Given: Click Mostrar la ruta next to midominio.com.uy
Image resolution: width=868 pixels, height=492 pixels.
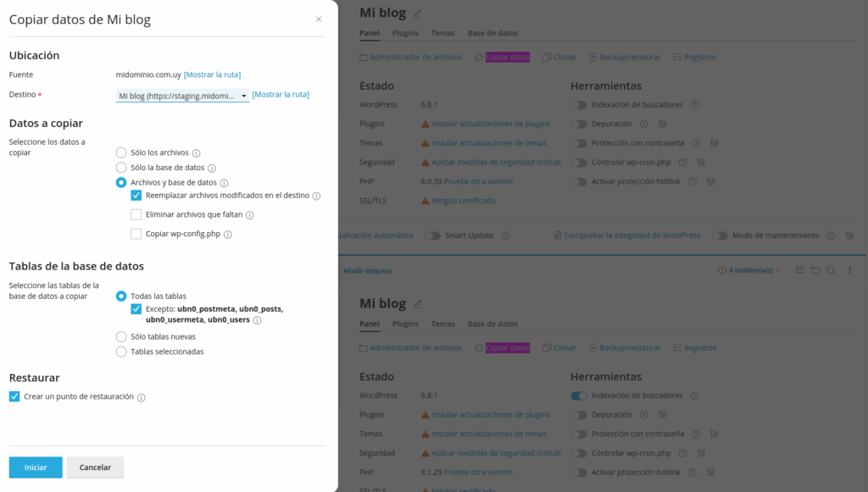Looking at the screenshot, I should [212, 75].
